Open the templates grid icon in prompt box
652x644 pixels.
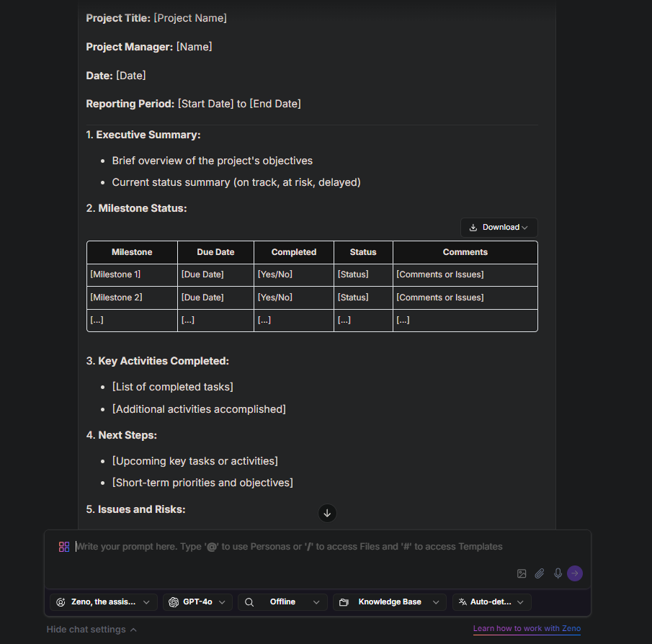coord(64,547)
